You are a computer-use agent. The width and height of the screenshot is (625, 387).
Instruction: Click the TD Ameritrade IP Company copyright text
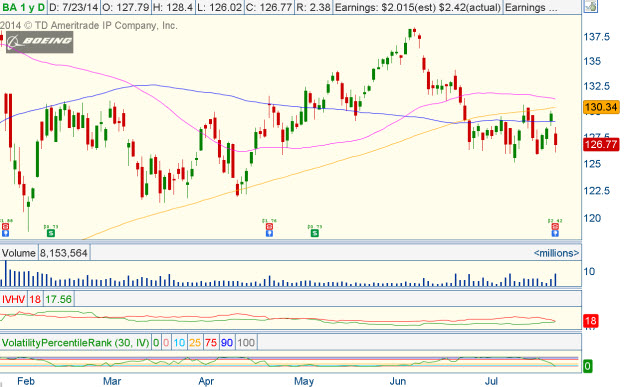coord(88,26)
